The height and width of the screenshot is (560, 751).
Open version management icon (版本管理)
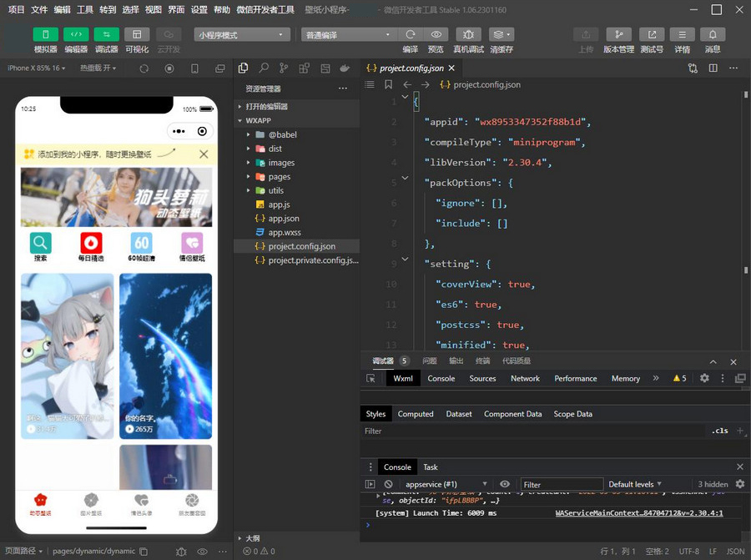tap(618, 34)
